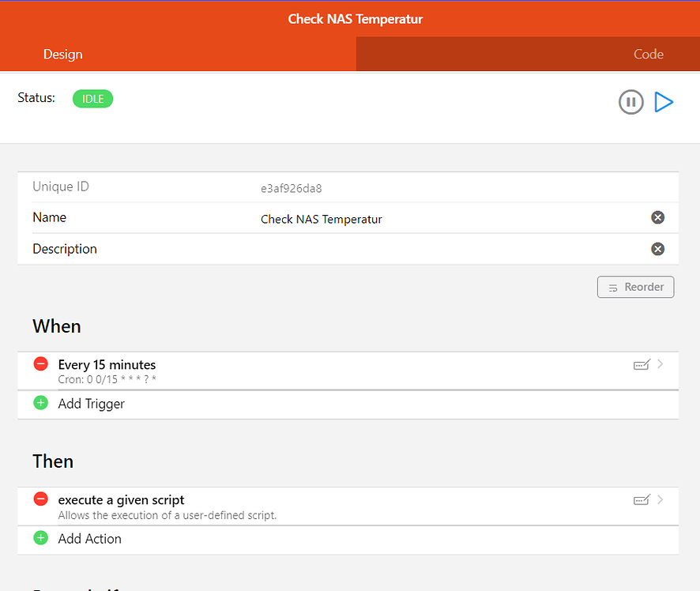Run the rule with the play icon

point(664,101)
